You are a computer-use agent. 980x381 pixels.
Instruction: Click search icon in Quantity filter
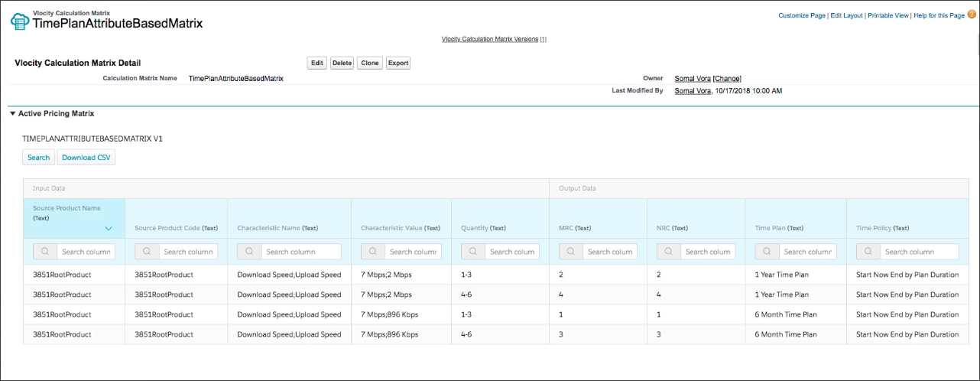click(474, 252)
